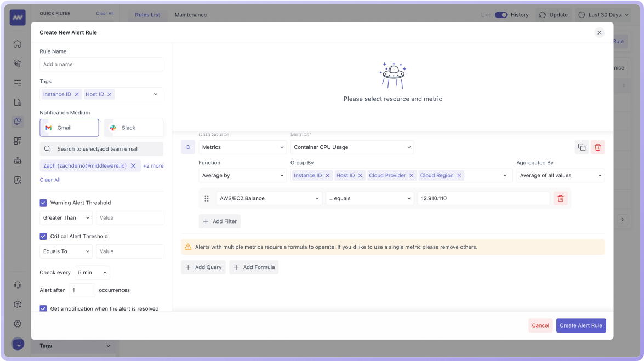Viewport: 644px width, 361px height.
Task: Select Slack as notification medium
Action: (134, 128)
